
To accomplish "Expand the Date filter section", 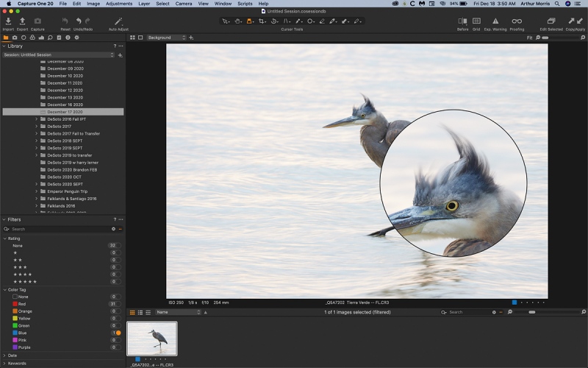I will click(x=5, y=355).
